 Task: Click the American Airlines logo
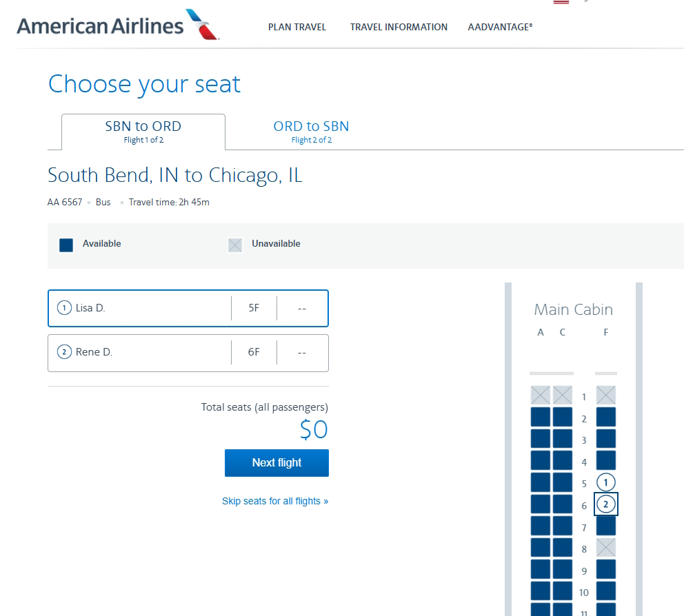tap(117, 26)
